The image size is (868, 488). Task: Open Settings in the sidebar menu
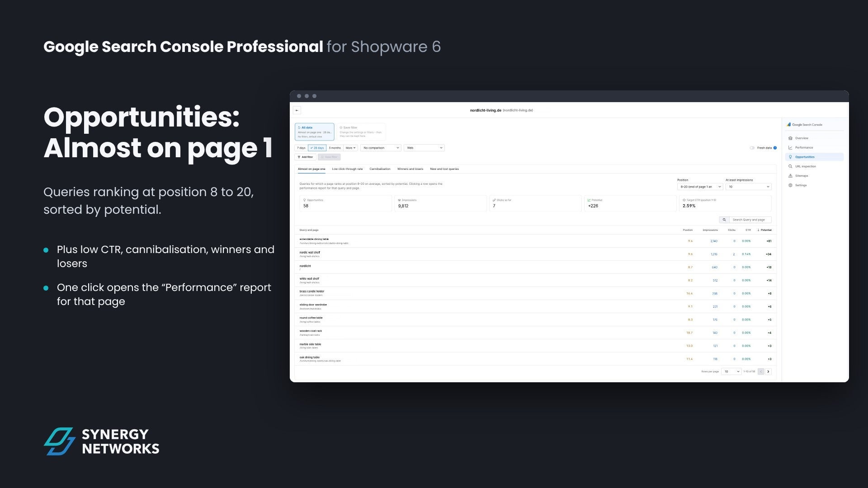click(814, 185)
